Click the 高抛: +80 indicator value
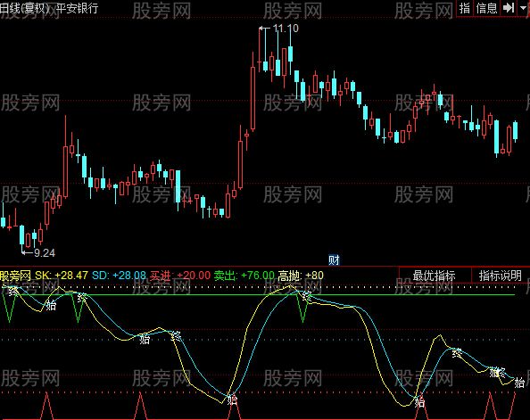The width and height of the screenshot is (530, 420). [301, 276]
